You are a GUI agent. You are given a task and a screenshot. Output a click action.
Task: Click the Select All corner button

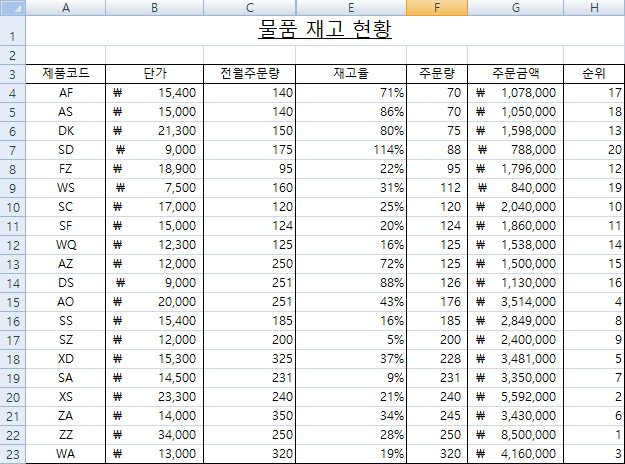coord(13,8)
